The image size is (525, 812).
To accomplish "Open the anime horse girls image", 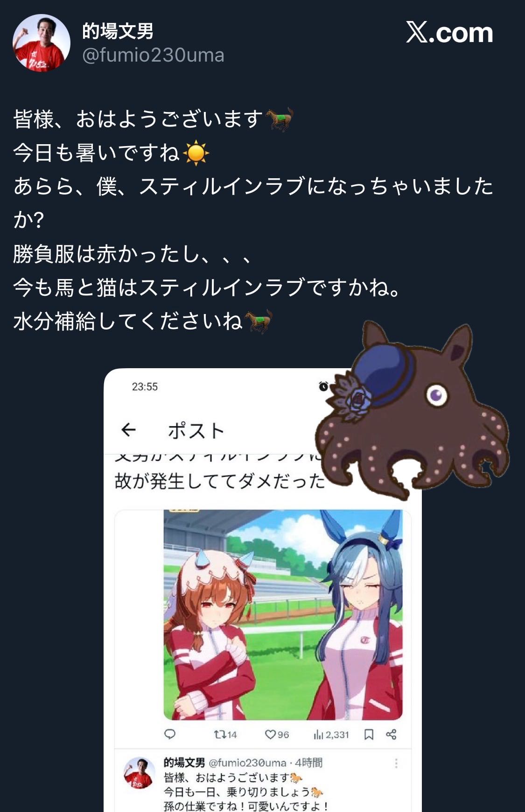I will [283, 615].
